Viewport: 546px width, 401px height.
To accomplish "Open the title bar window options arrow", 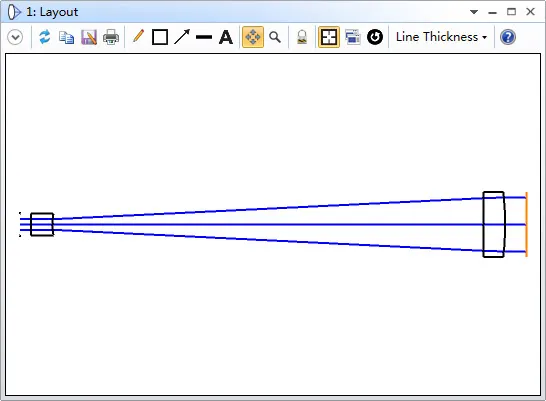I will 474,12.
